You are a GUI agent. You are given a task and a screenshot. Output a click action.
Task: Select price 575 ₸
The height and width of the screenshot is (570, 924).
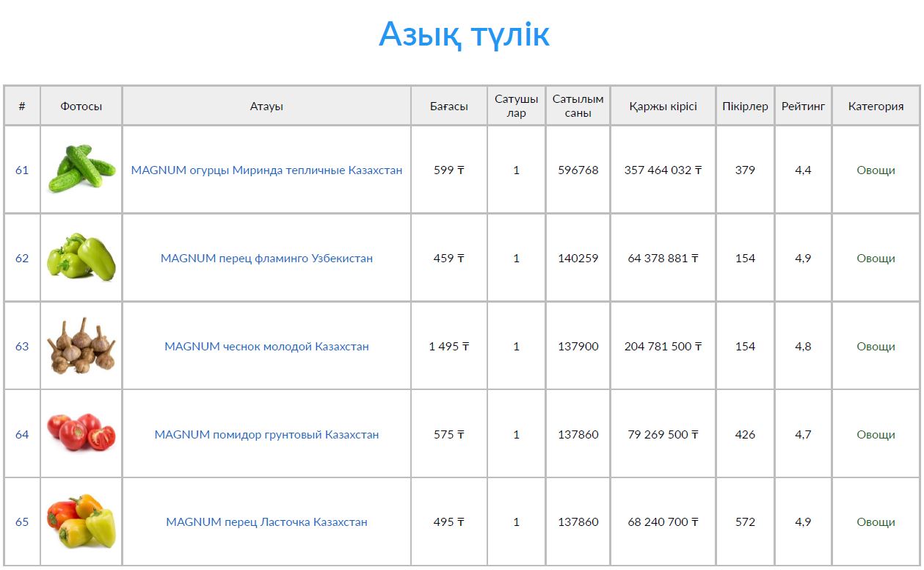click(449, 434)
